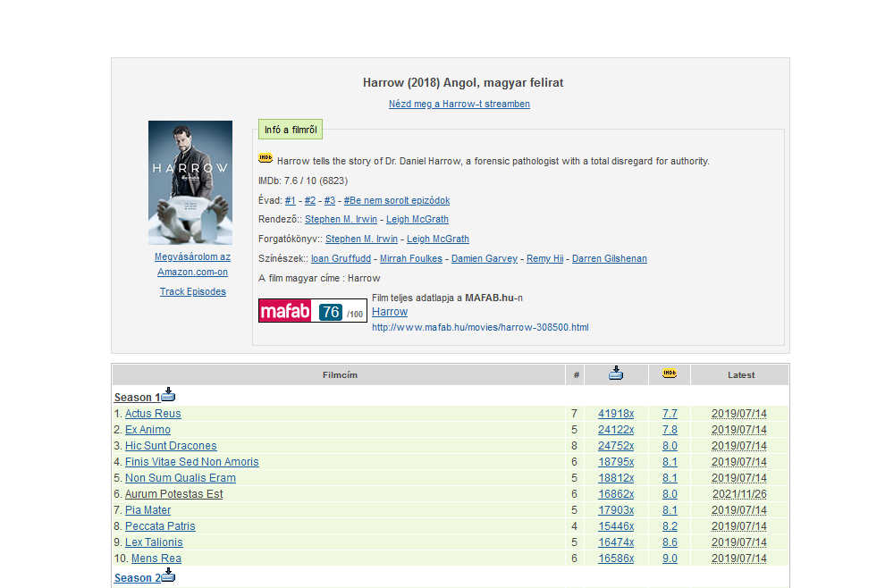Image resolution: width=885 pixels, height=588 pixels.
Task: Expand the Season 2 heading link
Action: coord(137,578)
